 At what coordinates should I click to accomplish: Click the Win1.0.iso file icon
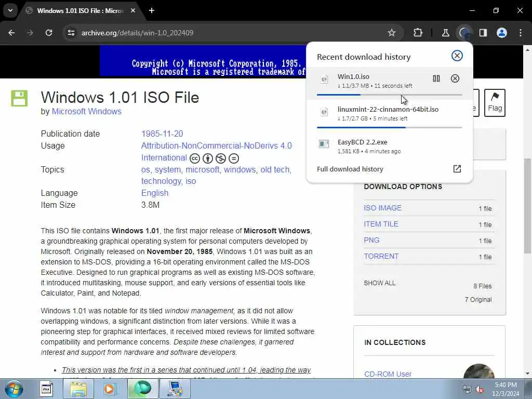[324, 79]
